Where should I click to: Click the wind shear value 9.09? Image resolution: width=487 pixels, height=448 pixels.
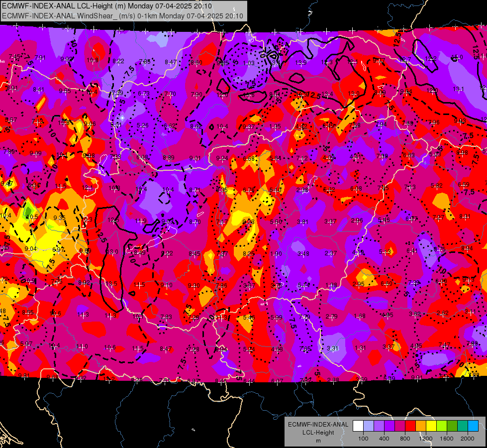pos(35,153)
